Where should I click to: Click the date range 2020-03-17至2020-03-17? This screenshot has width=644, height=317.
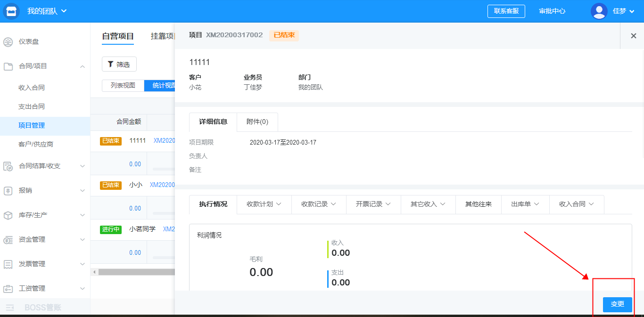(x=283, y=142)
